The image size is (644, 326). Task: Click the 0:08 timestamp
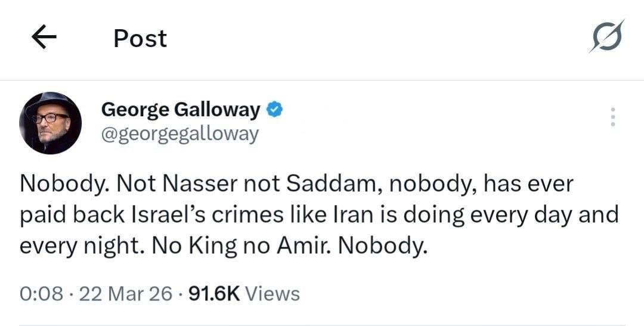click(x=41, y=293)
